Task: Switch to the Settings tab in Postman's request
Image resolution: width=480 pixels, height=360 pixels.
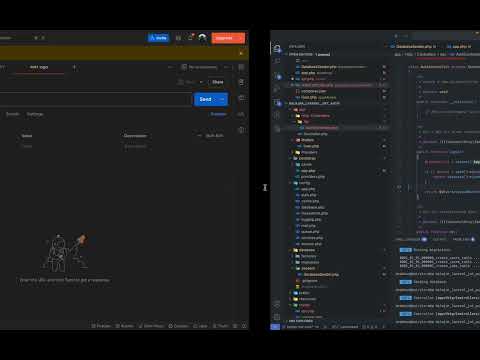Action: point(35,114)
